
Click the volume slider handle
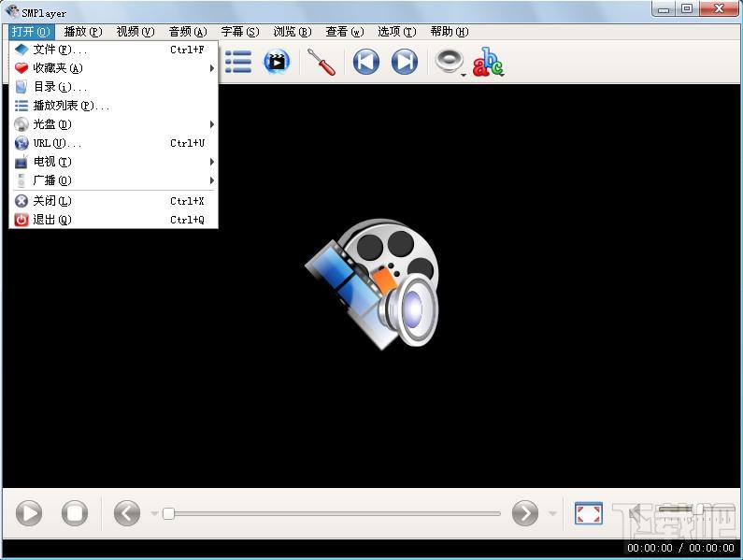tap(699, 510)
